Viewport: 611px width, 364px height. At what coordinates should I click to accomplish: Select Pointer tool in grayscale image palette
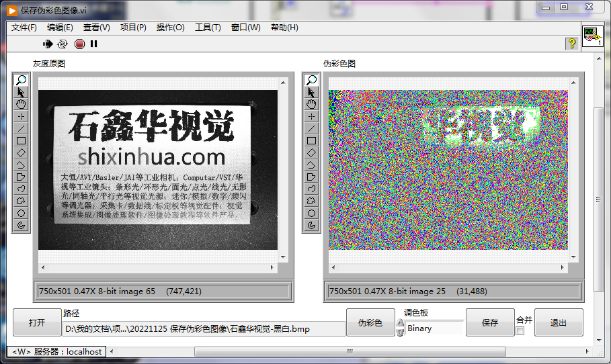[x=21, y=92]
